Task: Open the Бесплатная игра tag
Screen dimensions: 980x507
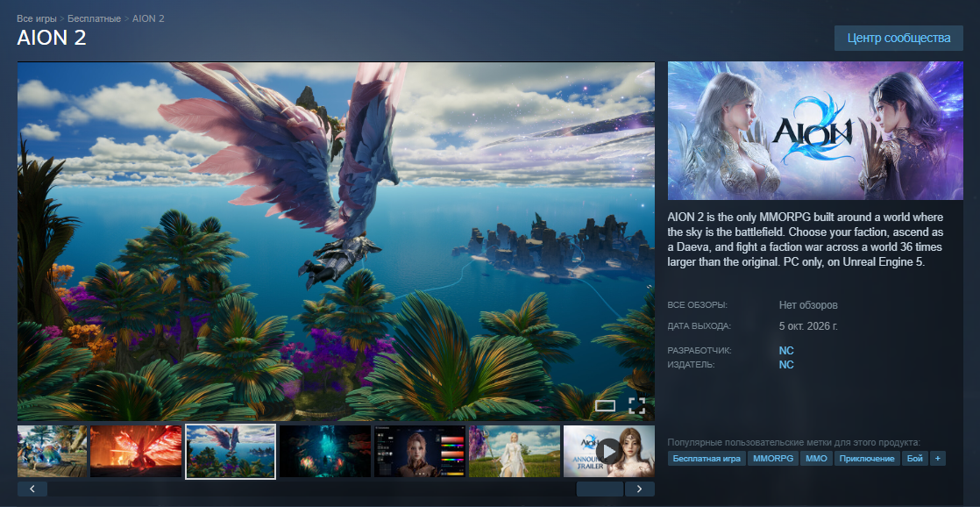Action: pos(707,458)
